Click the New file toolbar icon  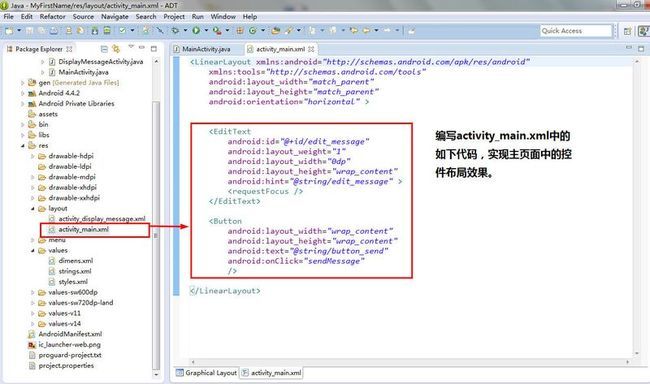click(x=9, y=31)
